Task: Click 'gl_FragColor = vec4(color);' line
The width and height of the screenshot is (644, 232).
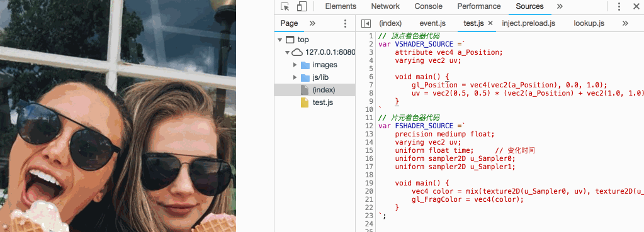Action: [467, 199]
